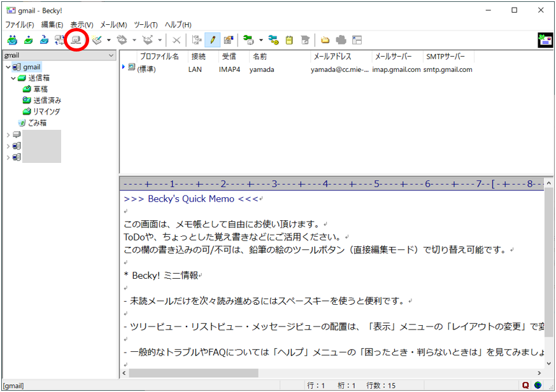This screenshot has width=556, height=392.
Task: Compose a new message with pencil-note icon
Action: click(97, 40)
